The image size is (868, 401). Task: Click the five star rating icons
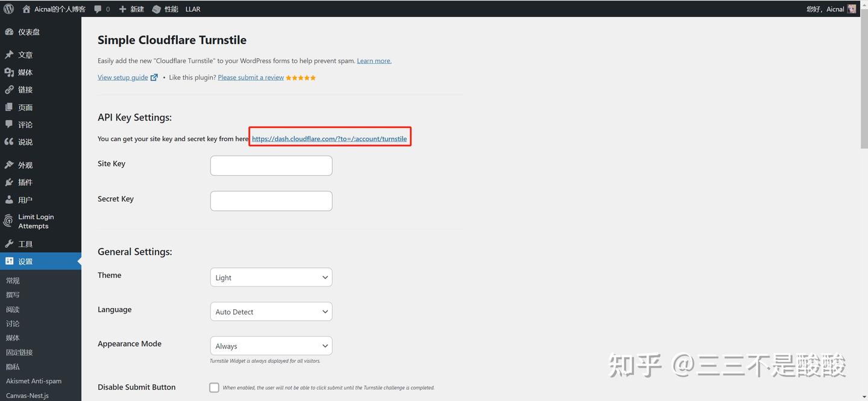[x=301, y=78]
